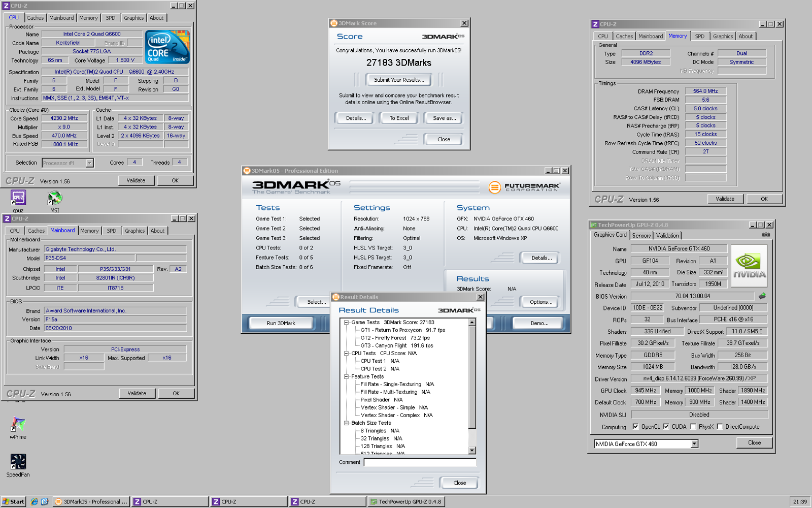The image size is (812, 508).
Task: Click the second quick launch icon beside Internet Explorer
Action: pyautogui.click(x=45, y=501)
